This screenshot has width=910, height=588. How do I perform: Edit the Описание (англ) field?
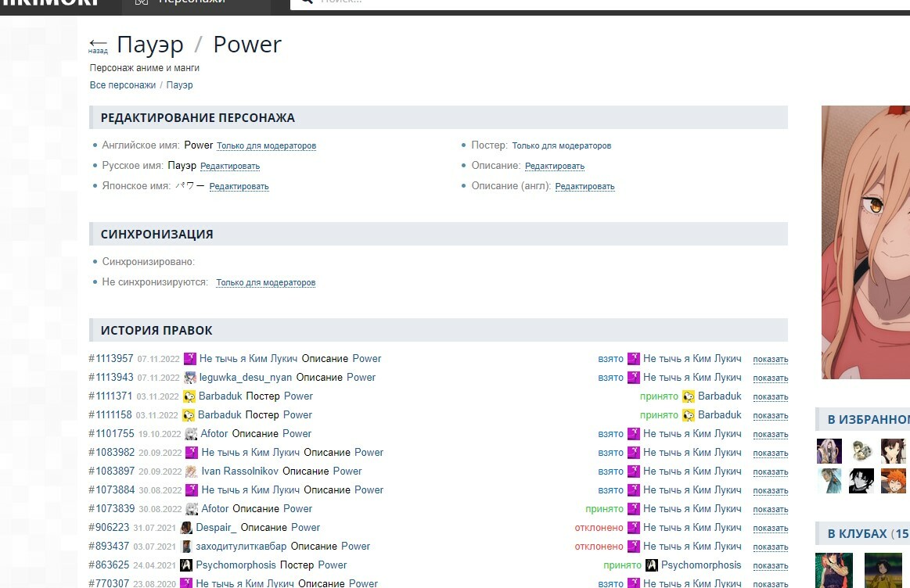click(584, 187)
